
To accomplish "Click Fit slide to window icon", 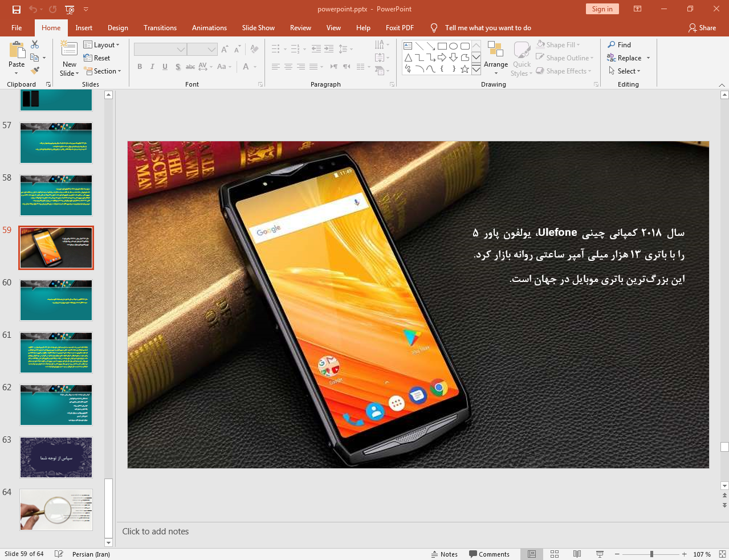I will click(722, 554).
